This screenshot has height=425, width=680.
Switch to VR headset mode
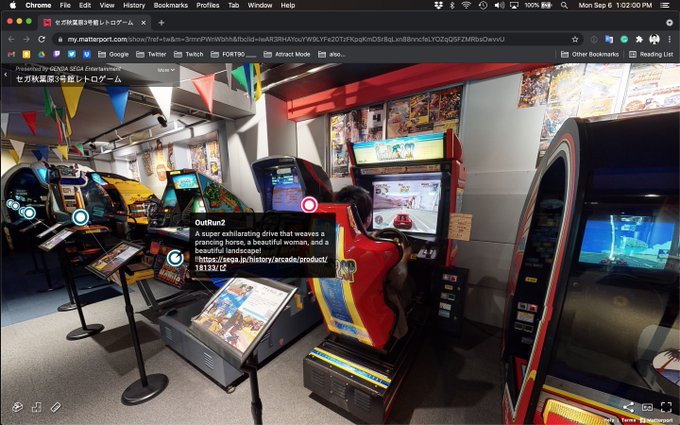647,407
